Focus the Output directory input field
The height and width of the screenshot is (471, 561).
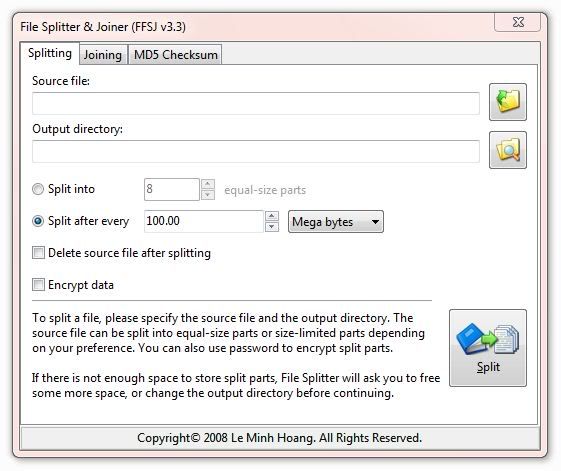256,151
